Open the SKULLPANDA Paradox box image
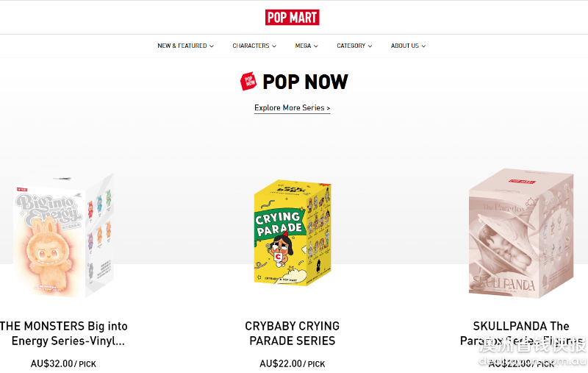588x373 pixels. pyautogui.click(x=521, y=234)
